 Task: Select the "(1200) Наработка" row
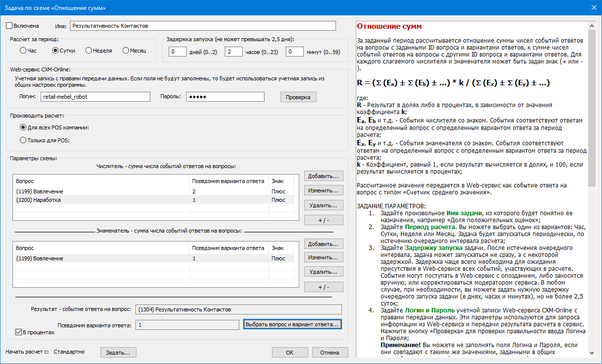(99, 200)
